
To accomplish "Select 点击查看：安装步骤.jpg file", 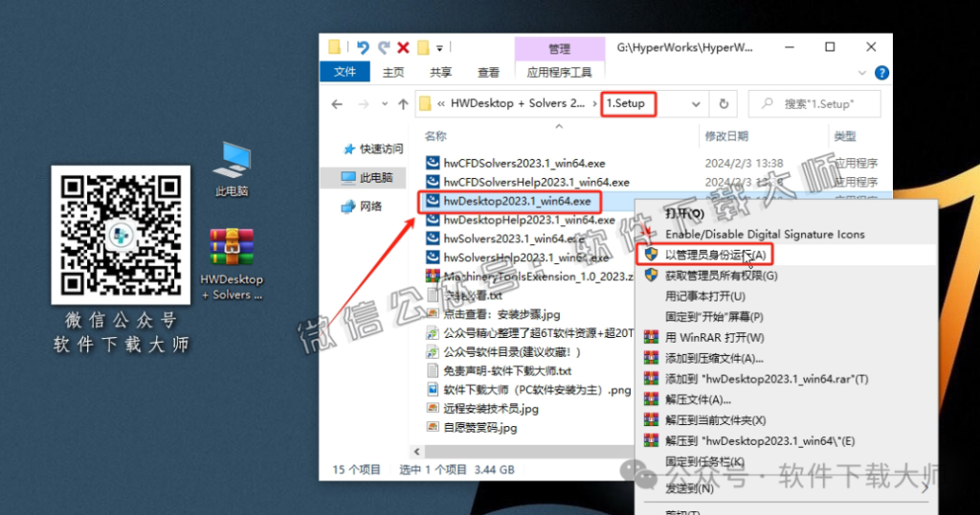I will 501,314.
